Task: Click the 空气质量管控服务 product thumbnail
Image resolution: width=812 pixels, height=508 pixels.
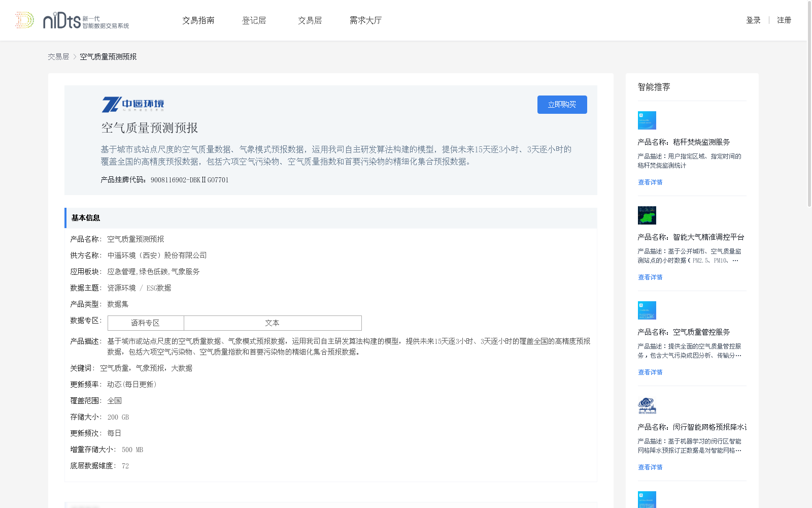Action: click(x=647, y=310)
